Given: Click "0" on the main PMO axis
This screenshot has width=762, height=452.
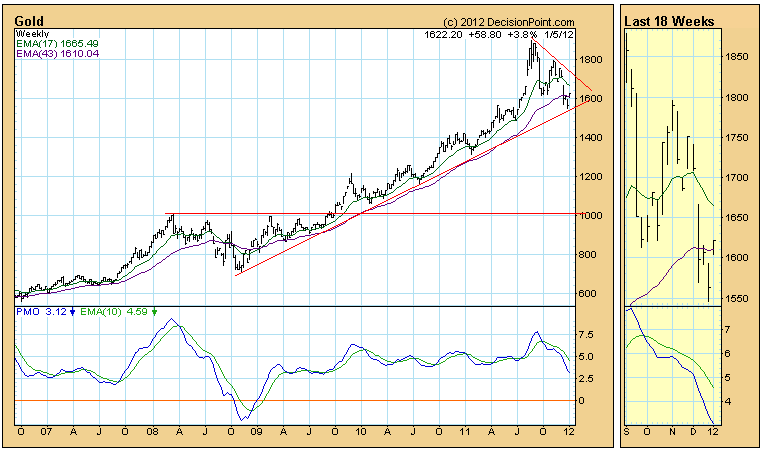Looking at the screenshot, I should pyautogui.click(x=582, y=401).
